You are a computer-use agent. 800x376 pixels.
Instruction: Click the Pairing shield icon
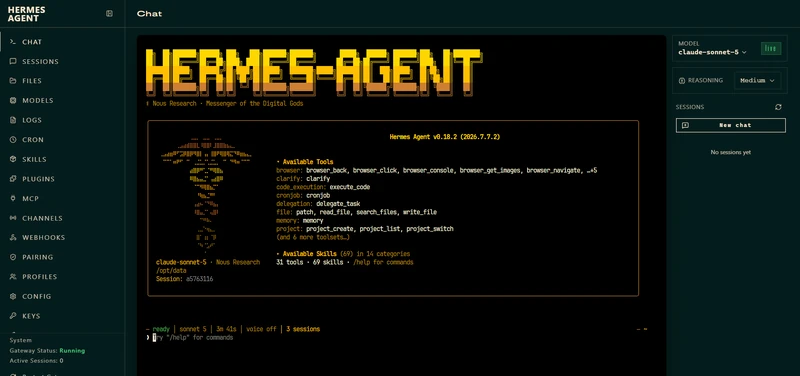point(13,257)
